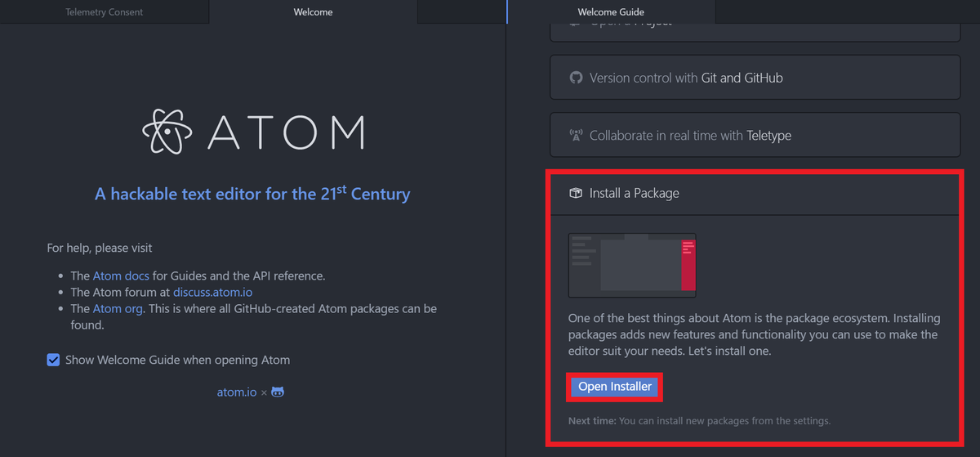Image resolution: width=980 pixels, height=457 pixels.
Task: Open the Welcome Guide tab
Action: coord(611,11)
